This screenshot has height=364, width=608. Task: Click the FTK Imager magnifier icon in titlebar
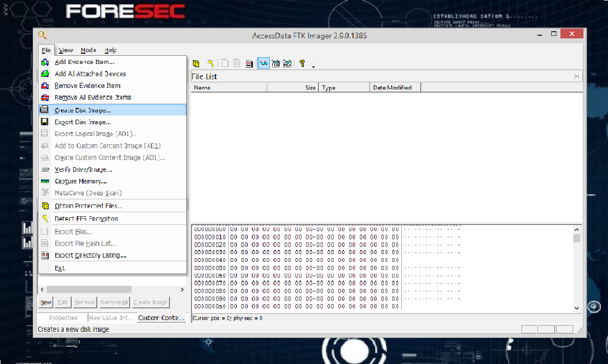click(42, 35)
